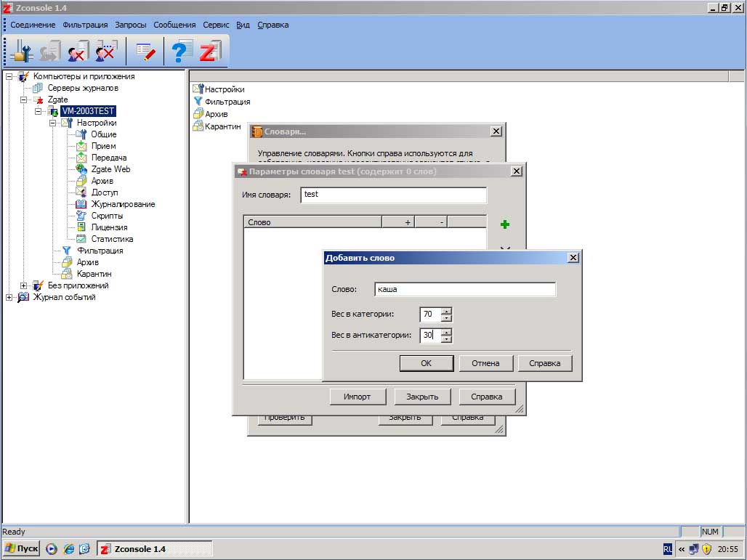Collapse the VM-2003TEST node
Image resolution: width=747 pixels, height=560 pixels.
tap(38, 111)
